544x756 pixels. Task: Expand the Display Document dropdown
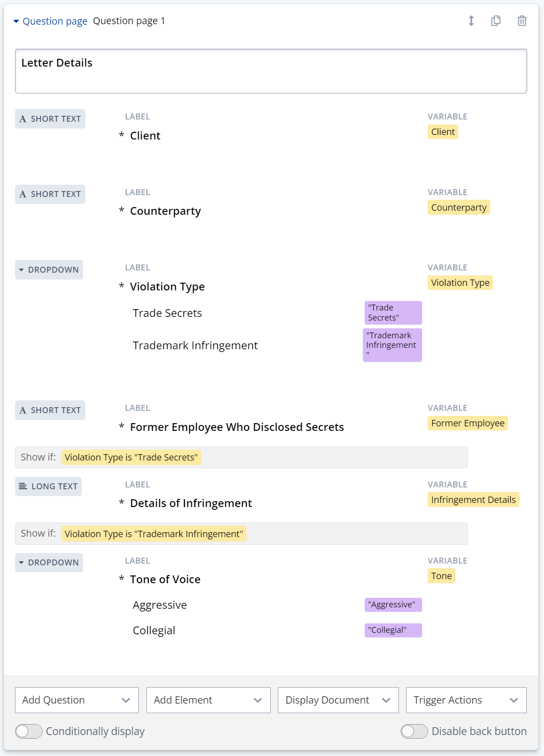338,700
